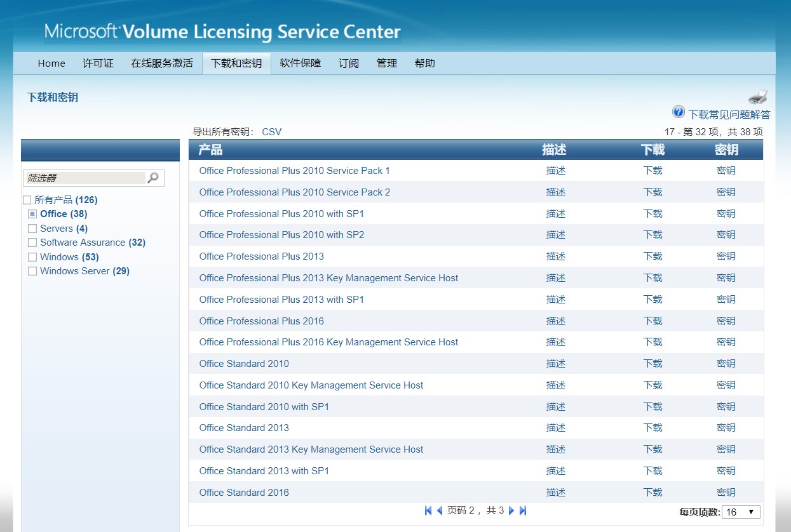This screenshot has width=791, height=532.
Task: Click 下载 for Office Professional Plus 2016
Action: point(652,321)
